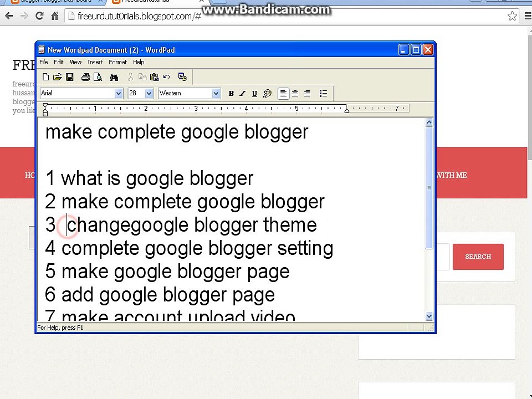The height and width of the screenshot is (399, 532).
Task: Open a file with the Open folder icon
Action: tap(57, 77)
